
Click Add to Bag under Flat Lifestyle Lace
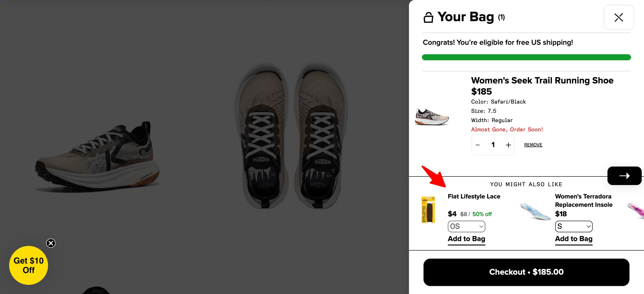(466, 239)
